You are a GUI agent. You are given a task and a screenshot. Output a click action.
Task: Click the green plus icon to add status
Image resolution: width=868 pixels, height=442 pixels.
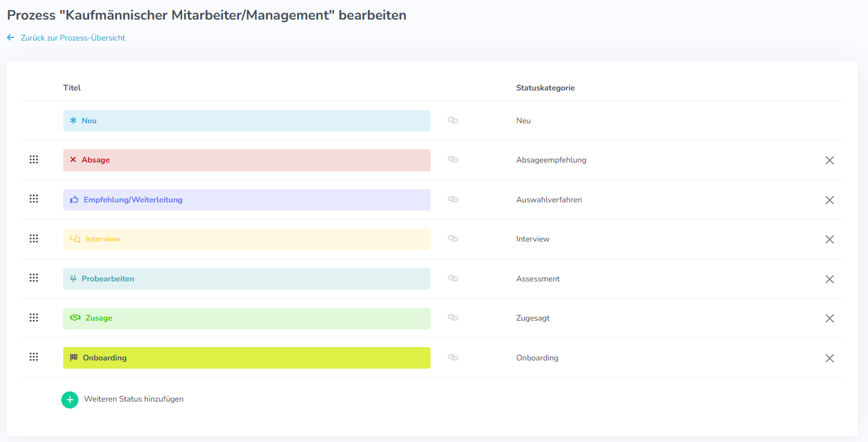tap(70, 400)
